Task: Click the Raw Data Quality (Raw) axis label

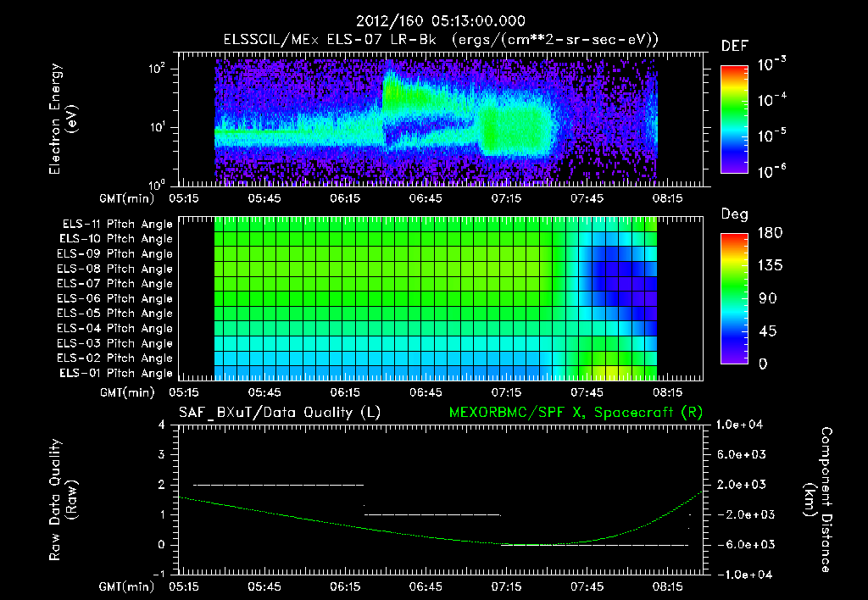Action: pyautogui.click(x=63, y=500)
